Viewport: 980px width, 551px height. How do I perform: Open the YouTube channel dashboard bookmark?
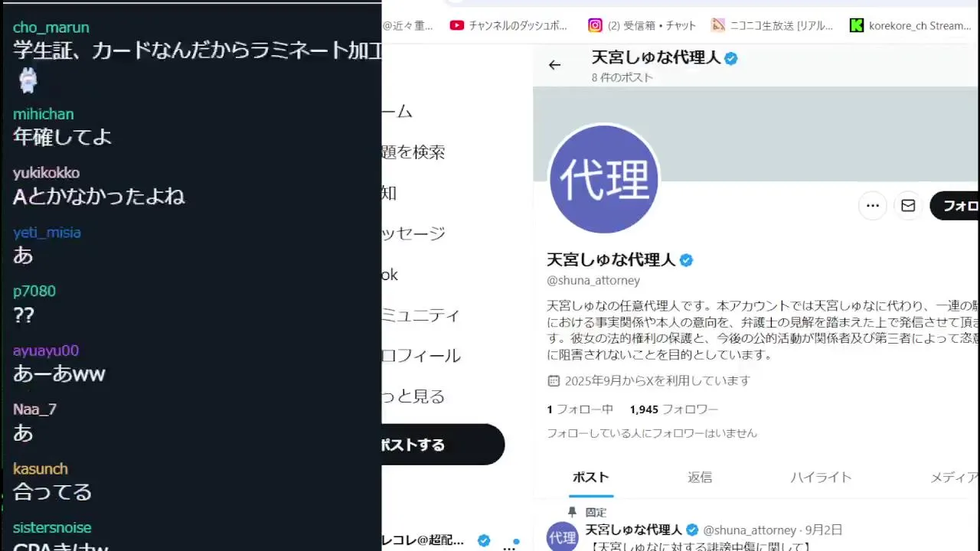pos(509,25)
